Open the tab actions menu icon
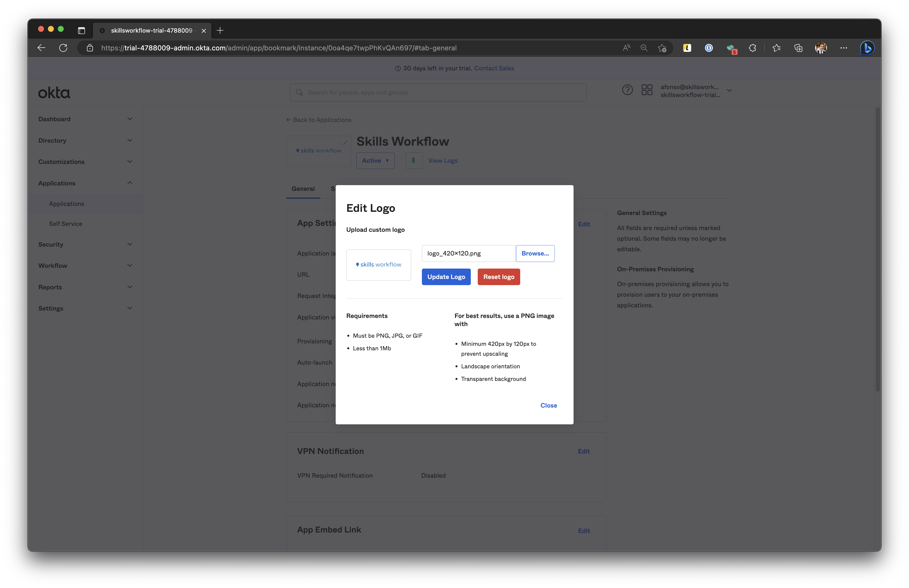 [x=81, y=31]
